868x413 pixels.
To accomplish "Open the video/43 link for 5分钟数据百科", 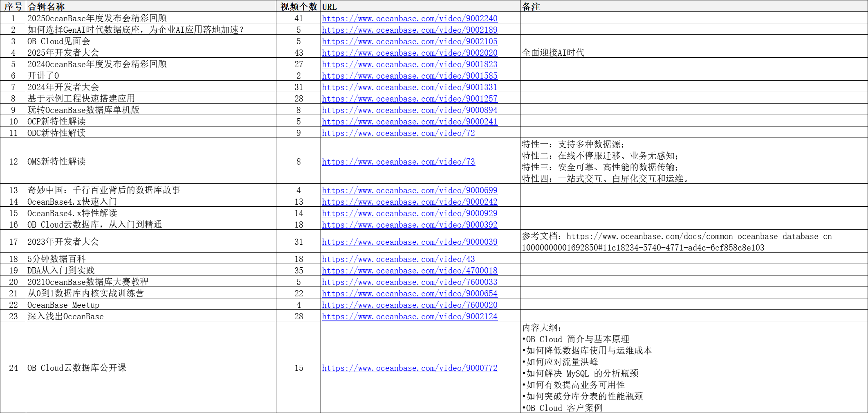I will click(398, 259).
